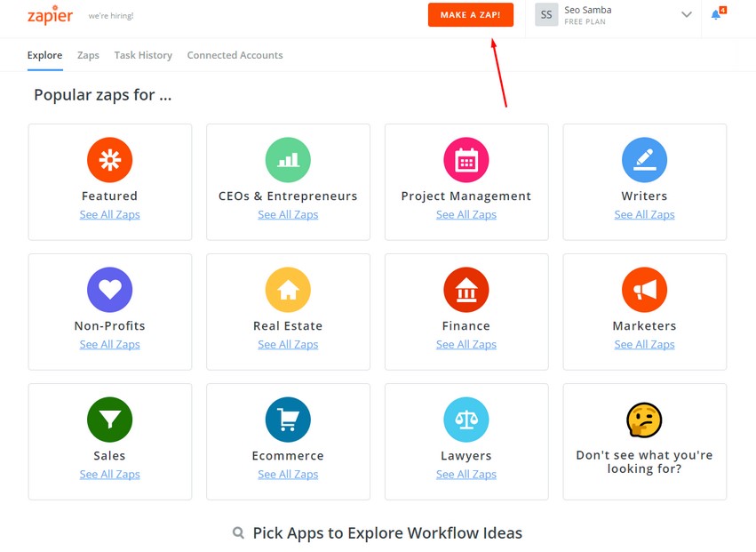Click the Marketers card title

tap(645, 325)
